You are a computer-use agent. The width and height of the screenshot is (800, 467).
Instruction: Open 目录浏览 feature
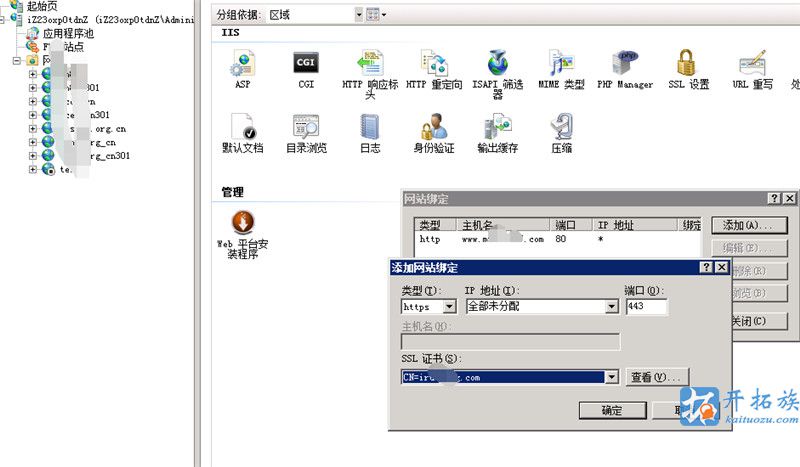pyautogui.click(x=306, y=133)
